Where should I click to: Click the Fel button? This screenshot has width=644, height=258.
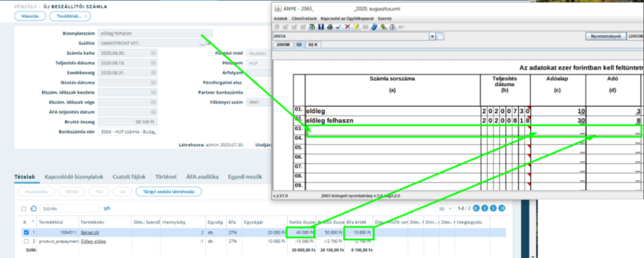[99, 192]
